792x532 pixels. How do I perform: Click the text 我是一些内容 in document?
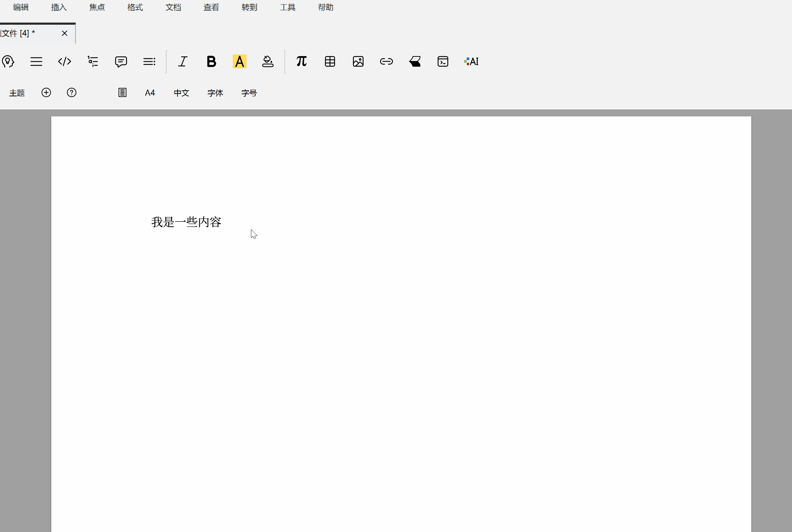coord(186,222)
